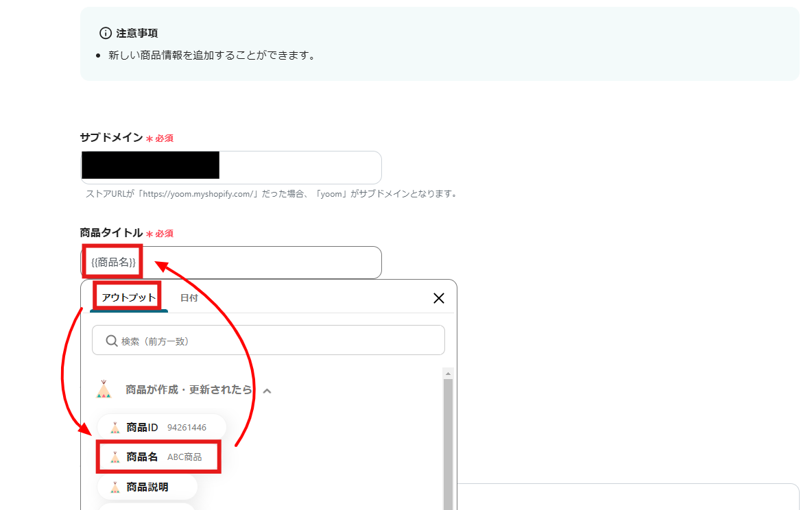
Task: Click the ストアURL helper text below subdomain
Action: [272, 193]
